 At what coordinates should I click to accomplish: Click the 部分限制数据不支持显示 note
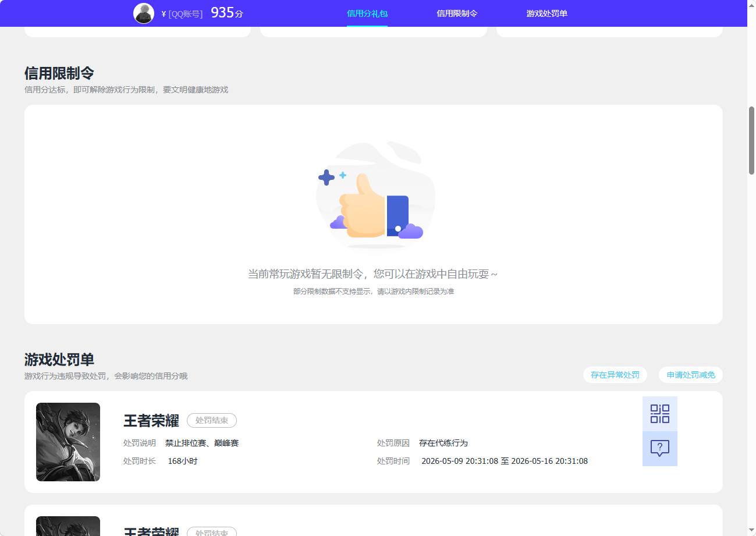pyautogui.click(x=374, y=292)
